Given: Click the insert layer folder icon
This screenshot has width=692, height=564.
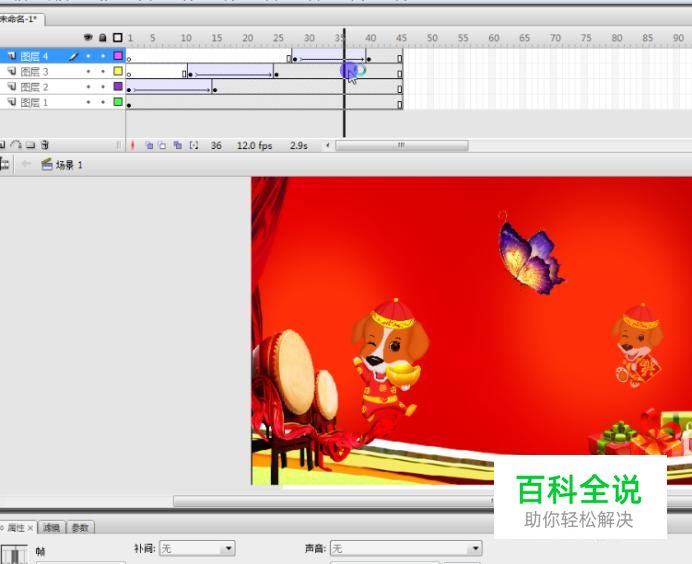Looking at the screenshot, I should click(30, 145).
